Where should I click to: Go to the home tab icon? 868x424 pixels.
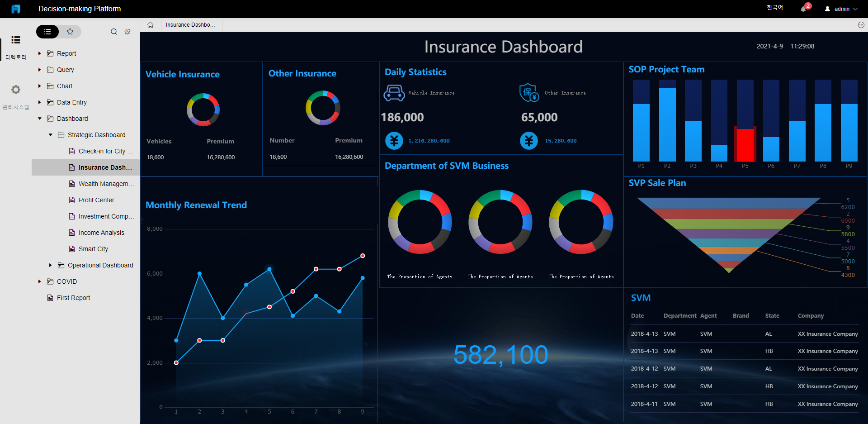click(x=150, y=25)
